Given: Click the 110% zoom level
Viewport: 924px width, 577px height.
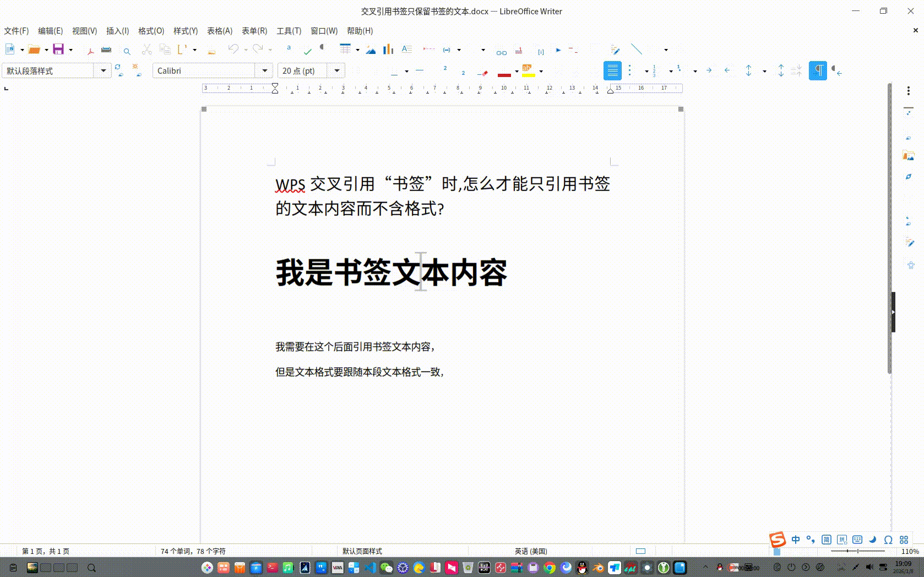Looking at the screenshot, I should click(x=910, y=551).
